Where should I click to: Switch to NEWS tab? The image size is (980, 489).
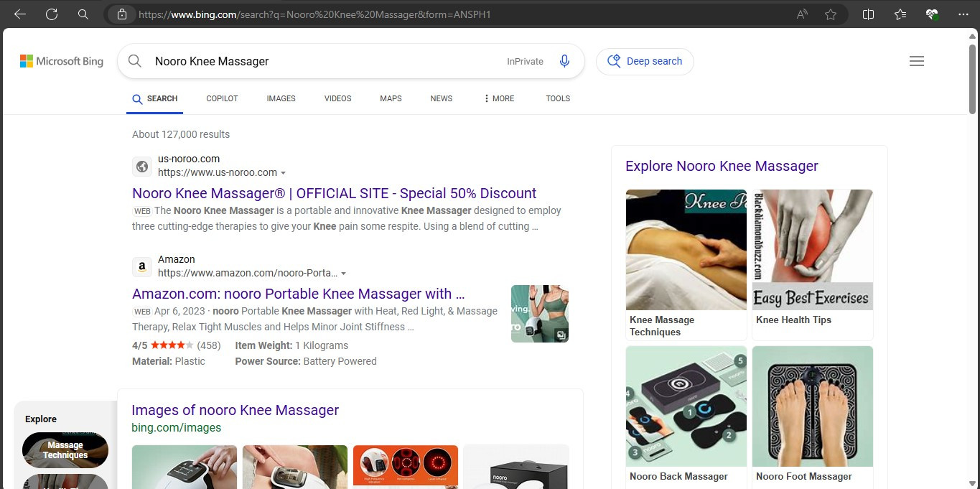[442, 98]
